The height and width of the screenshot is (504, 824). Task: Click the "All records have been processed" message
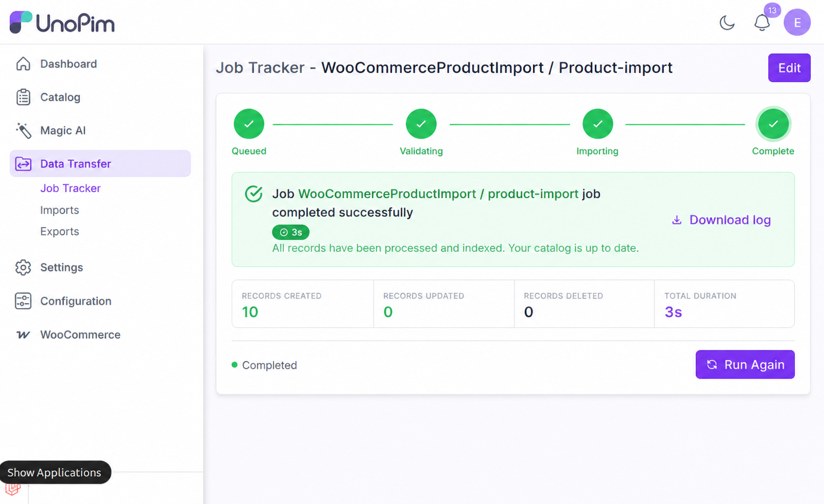tap(455, 248)
